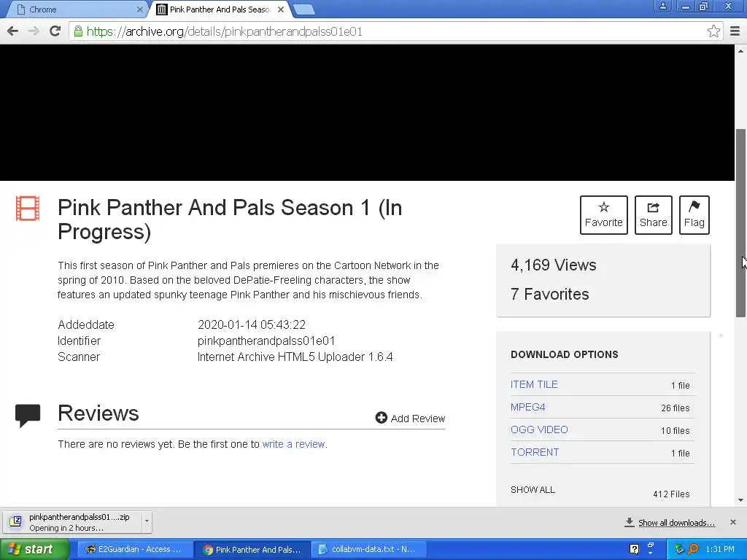Click the help question mark tray icon
The image size is (747, 560).
pyautogui.click(x=634, y=549)
